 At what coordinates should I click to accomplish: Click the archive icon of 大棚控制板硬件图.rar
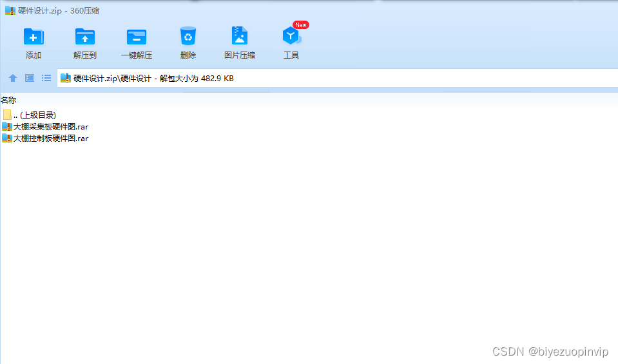(7, 139)
